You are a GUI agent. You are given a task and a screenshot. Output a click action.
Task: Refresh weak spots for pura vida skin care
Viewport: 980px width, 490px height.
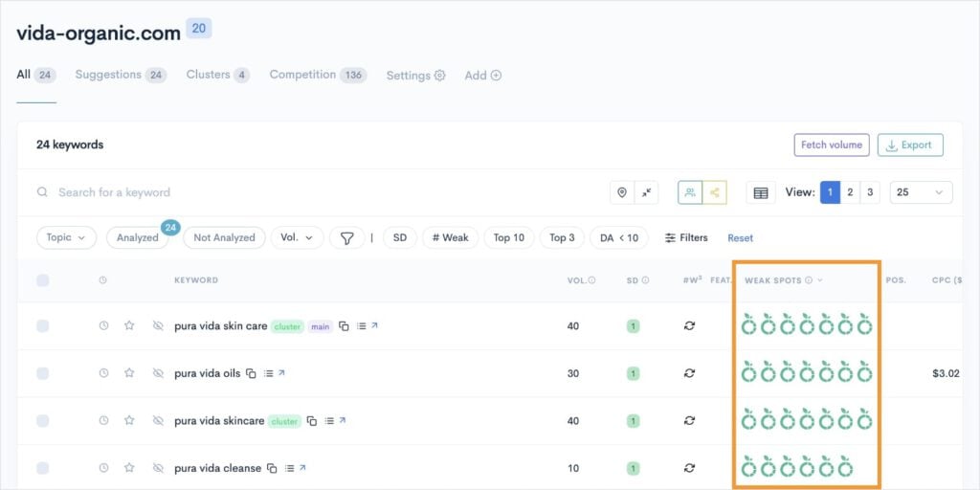click(689, 325)
